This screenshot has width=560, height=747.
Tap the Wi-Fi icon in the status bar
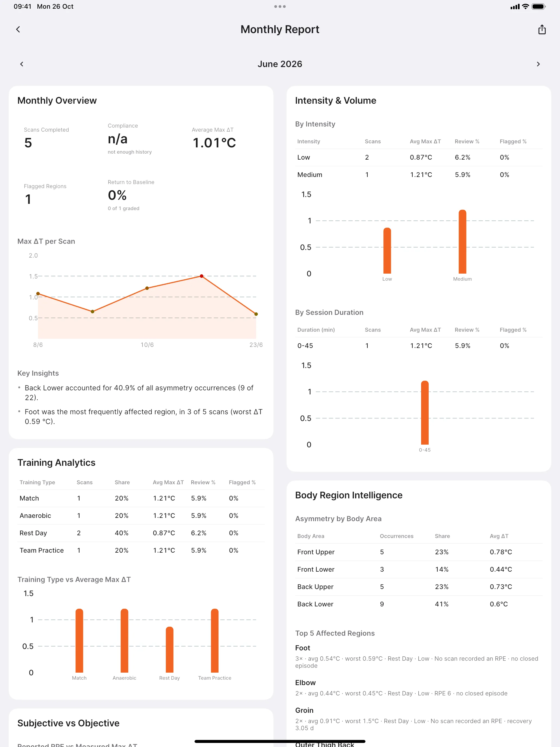[x=525, y=7]
